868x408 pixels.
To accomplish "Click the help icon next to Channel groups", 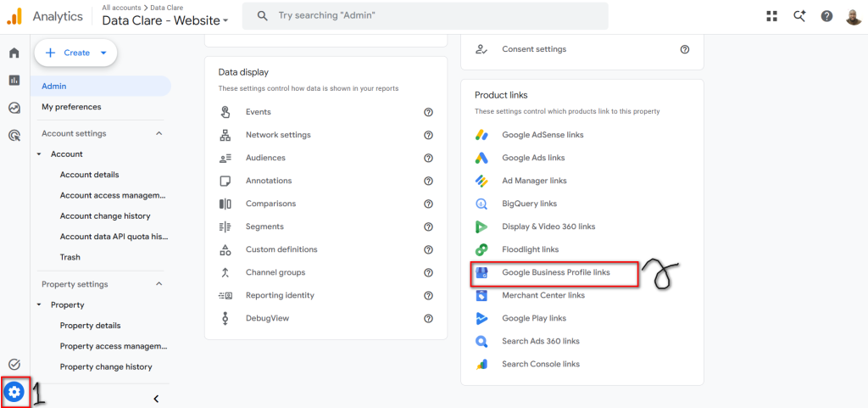I will (x=428, y=272).
